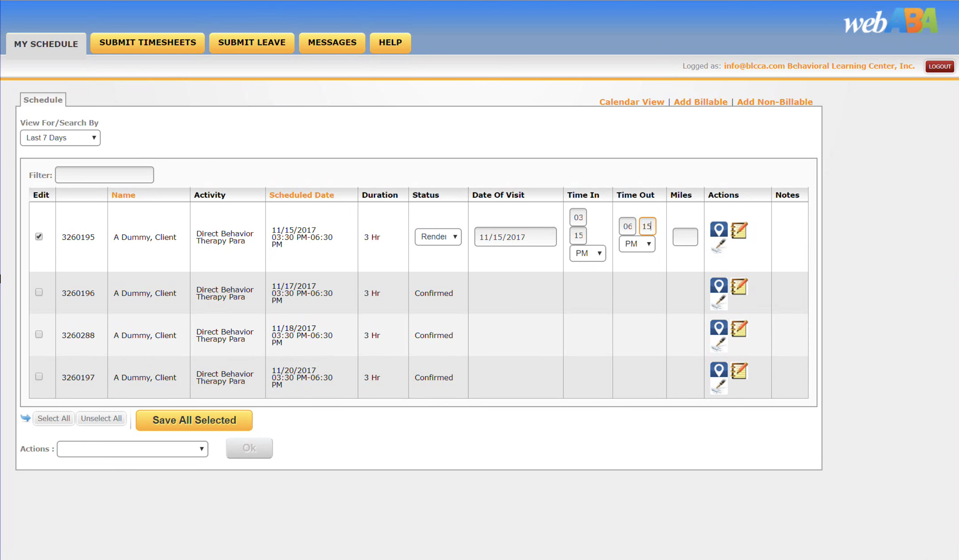Image resolution: width=959 pixels, height=560 pixels.
Task: Check the edit checkbox for session 3260288
Action: coord(39,335)
